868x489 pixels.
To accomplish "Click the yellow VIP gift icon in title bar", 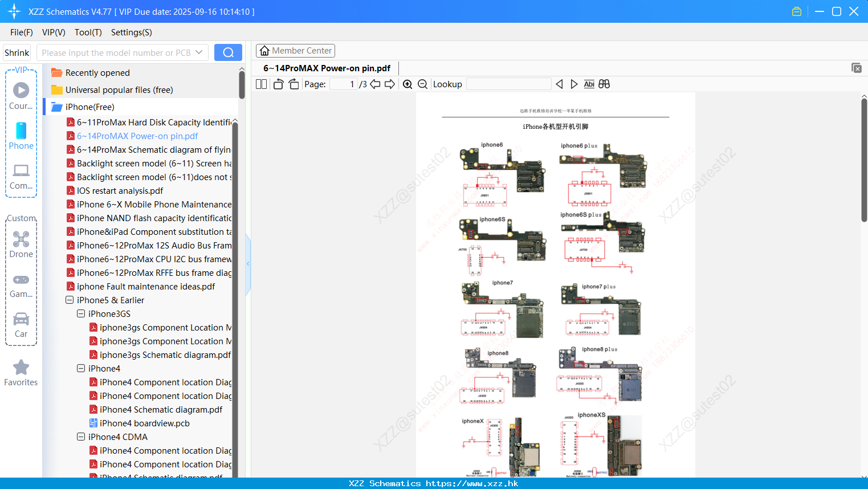I will (797, 11).
